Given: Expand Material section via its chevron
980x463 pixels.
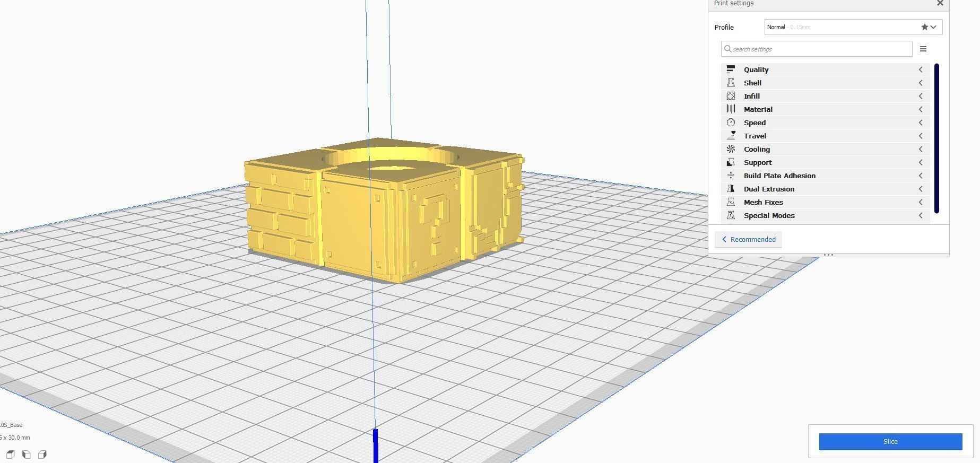Looking at the screenshot, I should click(921, 109).
